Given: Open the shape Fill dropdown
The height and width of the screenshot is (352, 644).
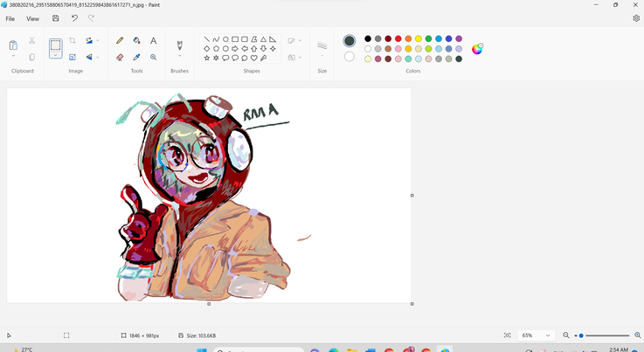Looking at the screenshot, I should tap(294, 57).
